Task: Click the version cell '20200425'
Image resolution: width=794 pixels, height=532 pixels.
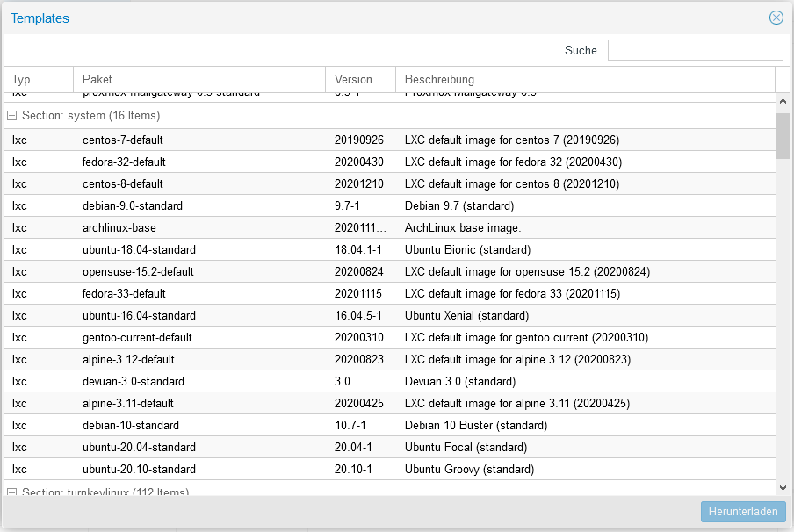Action: 359,404
